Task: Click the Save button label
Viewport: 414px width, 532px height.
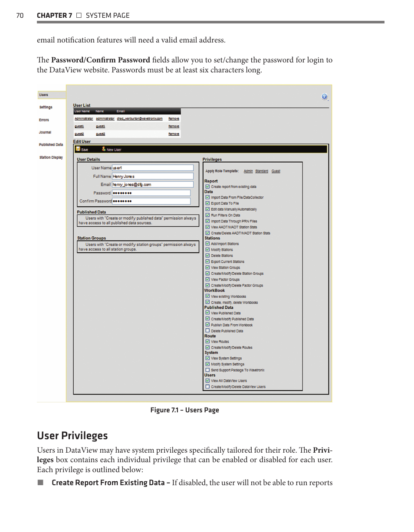Action: (85, 150)
